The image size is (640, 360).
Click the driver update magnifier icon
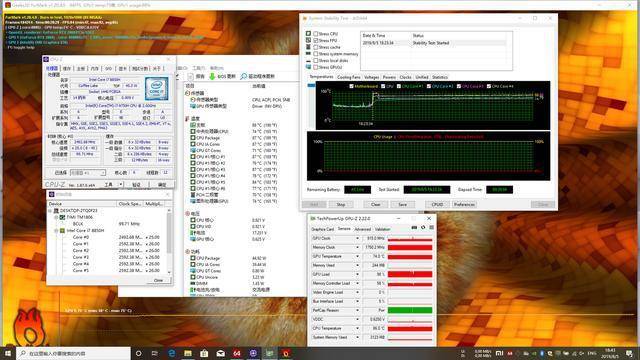coord(244,76)
